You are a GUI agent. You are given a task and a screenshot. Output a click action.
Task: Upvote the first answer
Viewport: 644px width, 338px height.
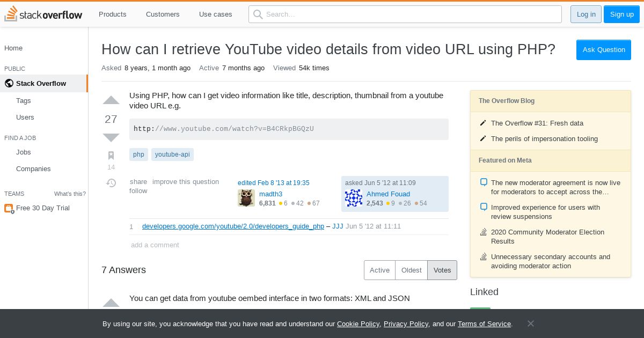click(111, 303)
